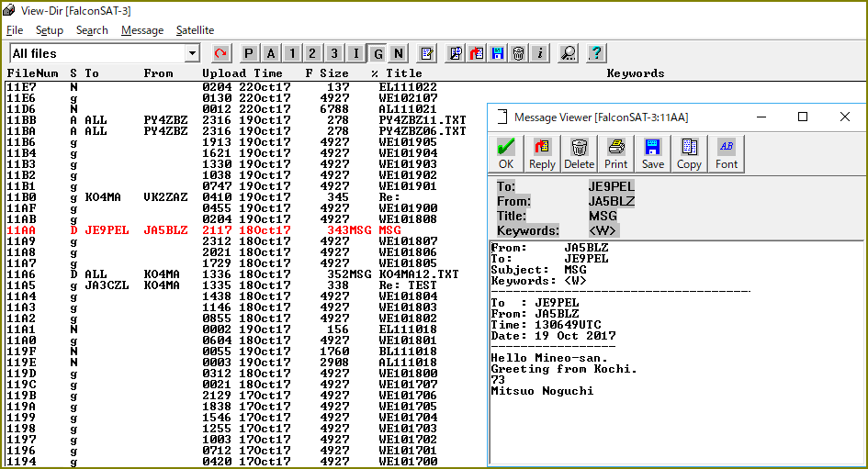Click the main toolbar blue floppy save icon
868x469 pixels.
[x=498, y=53]
